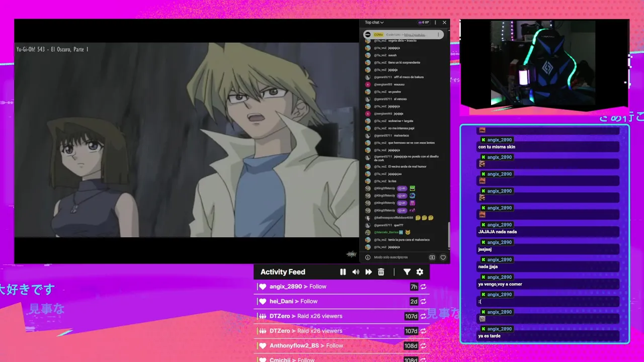Image resolution: width=644 pixels, height=362 pixels.
Task: Click the message 'El vecino anda de mal humor'
Action: [x=407, y=166]
